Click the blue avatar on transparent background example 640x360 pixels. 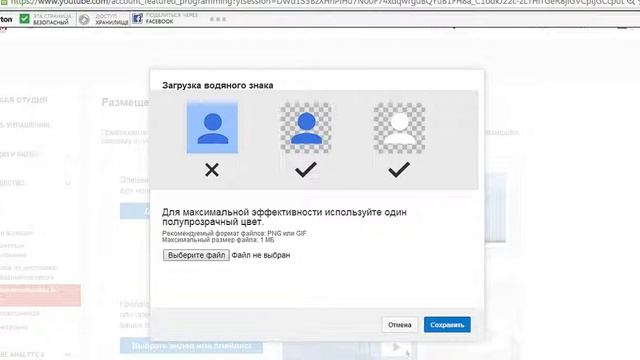coord(306,128)
